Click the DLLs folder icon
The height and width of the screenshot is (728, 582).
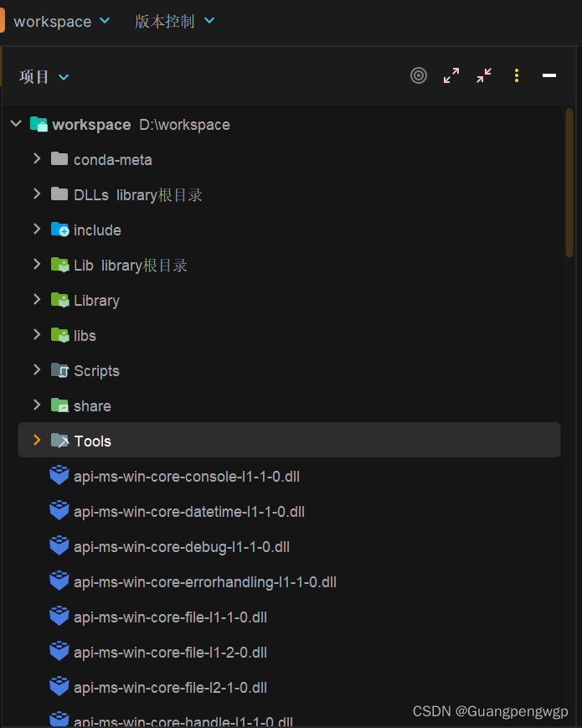click(x=59, y=194)
